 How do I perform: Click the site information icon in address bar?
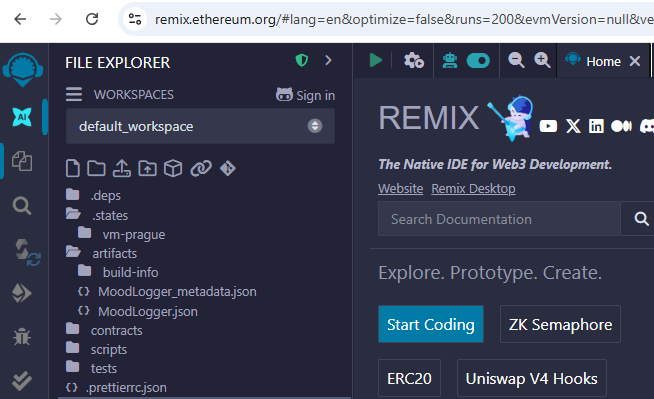[135, 19]
